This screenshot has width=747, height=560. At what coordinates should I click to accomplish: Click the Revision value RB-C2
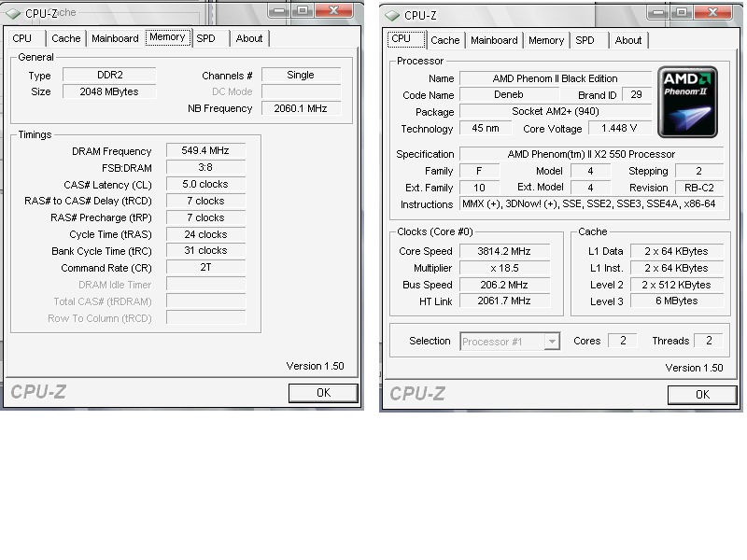click(699, 188)
